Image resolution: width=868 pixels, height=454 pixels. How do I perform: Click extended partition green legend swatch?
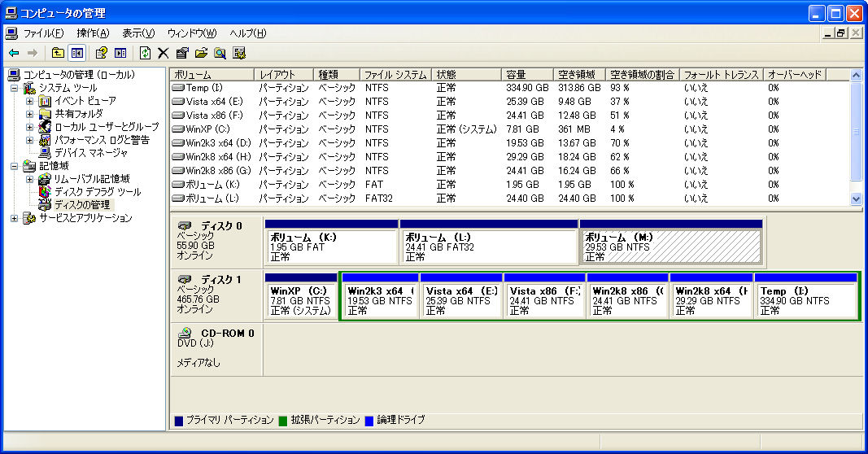coord(283,421)
